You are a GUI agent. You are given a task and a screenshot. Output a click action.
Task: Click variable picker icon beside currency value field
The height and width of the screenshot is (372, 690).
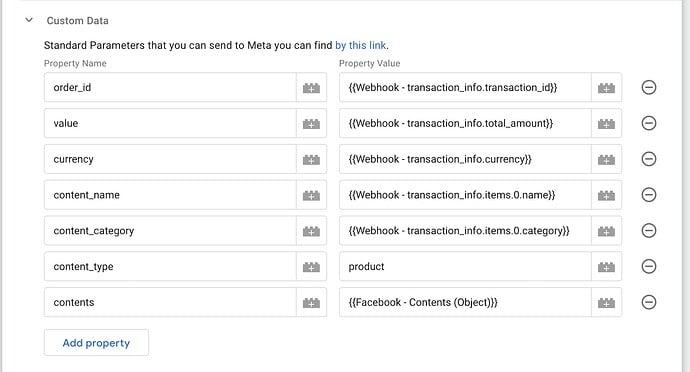tap(606, 159)
